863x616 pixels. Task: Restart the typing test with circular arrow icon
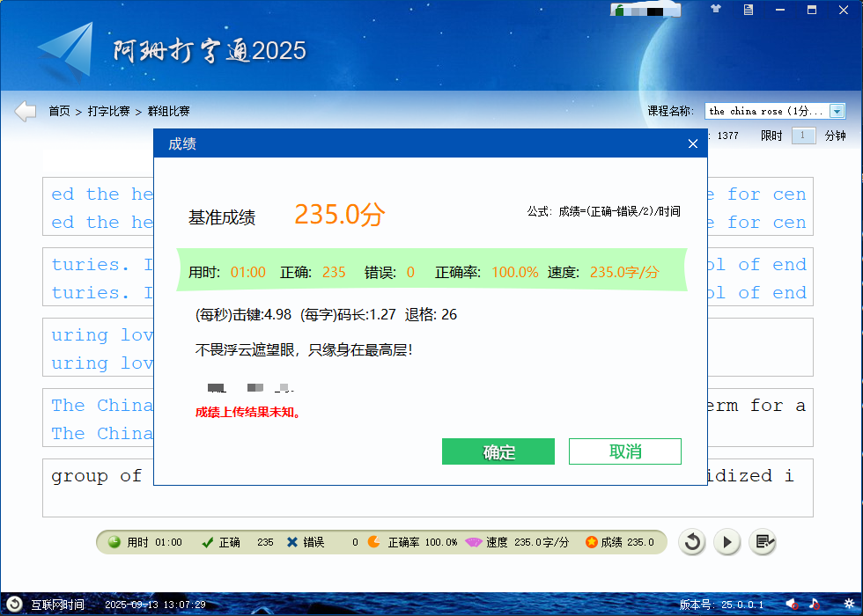[692, 542]
